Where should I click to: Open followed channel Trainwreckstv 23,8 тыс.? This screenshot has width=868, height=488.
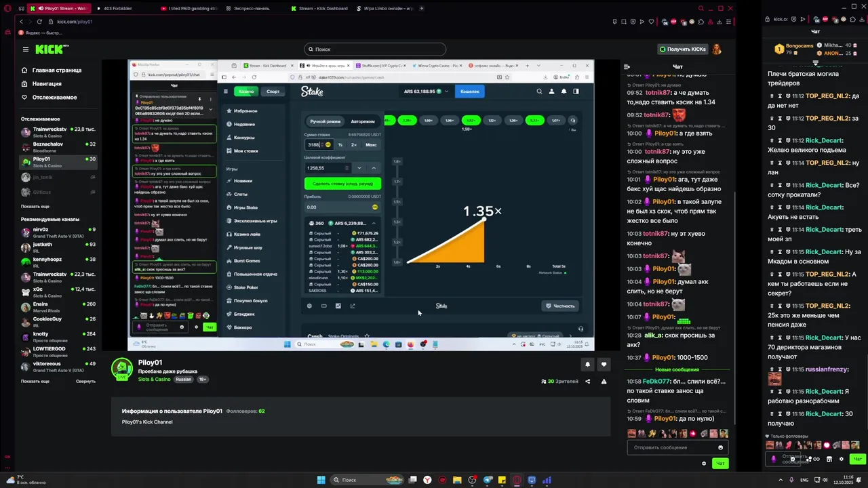[x=58, y=131]
